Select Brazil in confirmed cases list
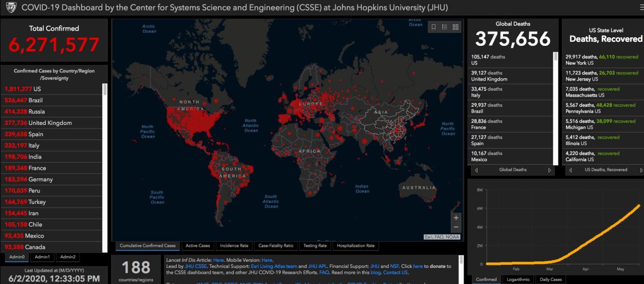The height and width of the screenshot is (284, 644). [x=52, y=100]
